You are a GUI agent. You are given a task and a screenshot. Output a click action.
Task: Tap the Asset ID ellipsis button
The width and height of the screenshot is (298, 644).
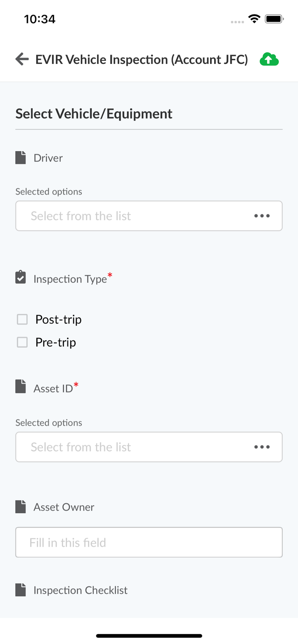pos(262,447)
